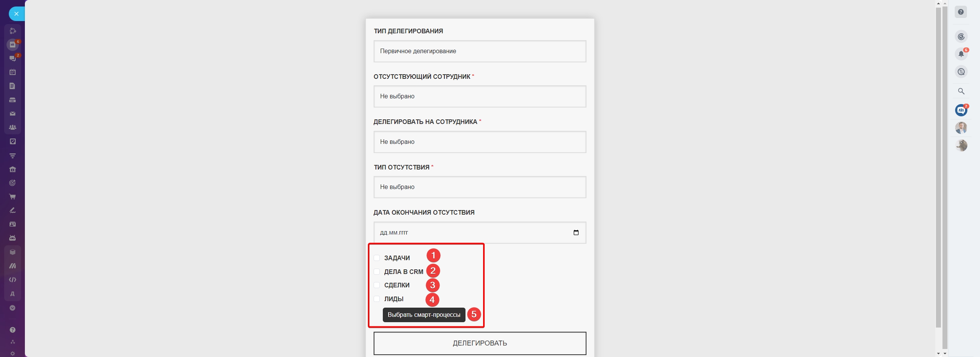Viewport: 980px width, 357px height.
Task: Click the absence end date input field
Action: pyautogui.click(x=480, y=233)
